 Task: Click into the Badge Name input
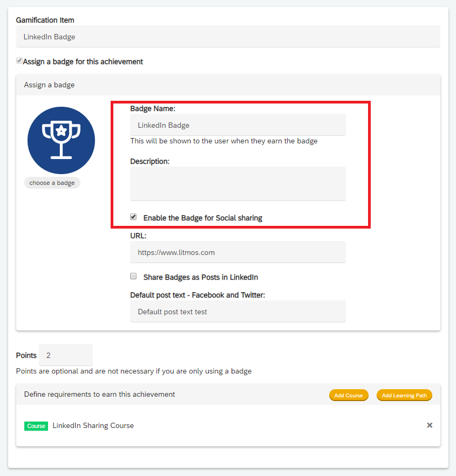coord(238,125)
